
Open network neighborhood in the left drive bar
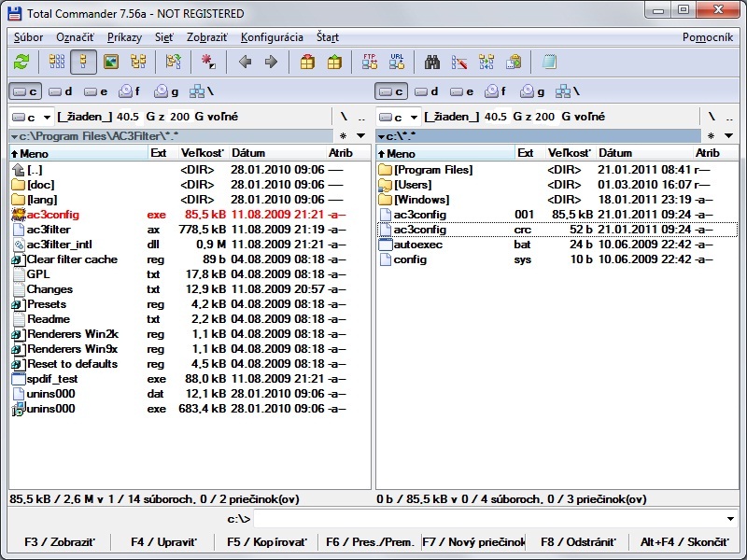point(201,91)
